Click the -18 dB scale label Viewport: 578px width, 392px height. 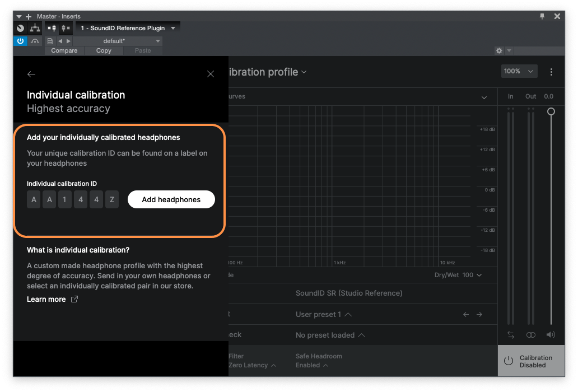click(488, 250)
